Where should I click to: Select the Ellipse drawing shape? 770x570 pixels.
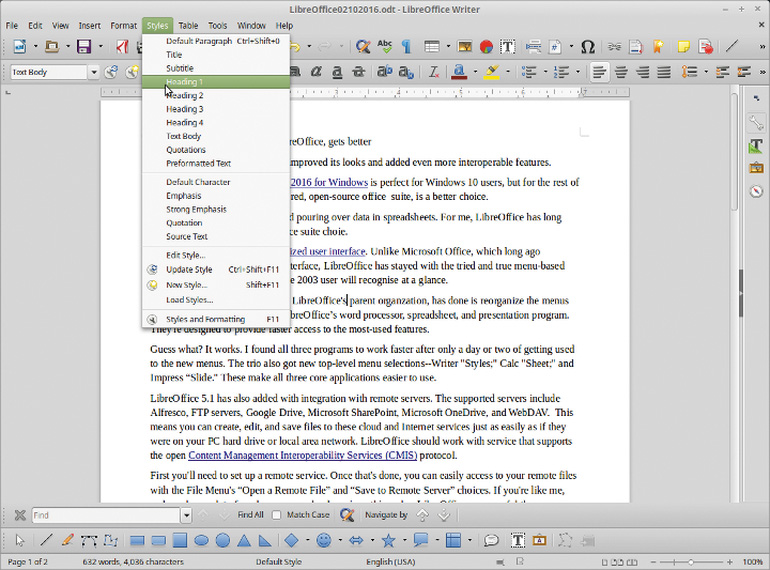202,541
